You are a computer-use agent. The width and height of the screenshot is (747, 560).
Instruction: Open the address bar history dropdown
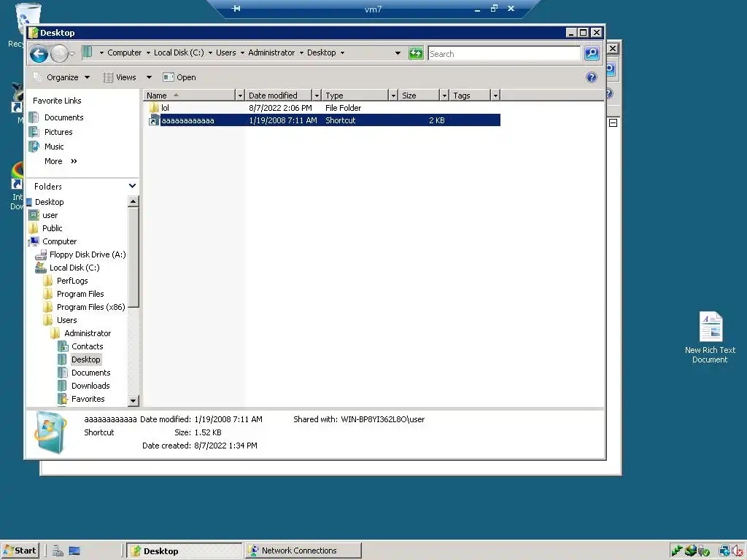click(x=398, y=53)
